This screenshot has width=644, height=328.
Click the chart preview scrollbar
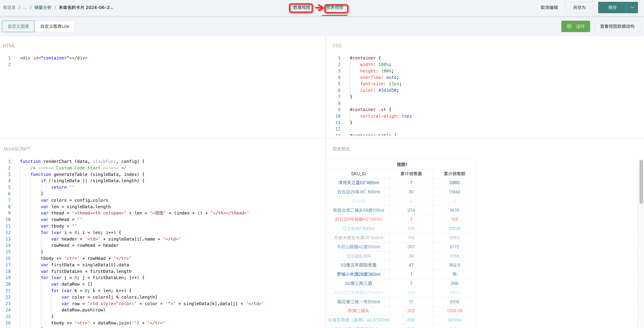point(641,182)
